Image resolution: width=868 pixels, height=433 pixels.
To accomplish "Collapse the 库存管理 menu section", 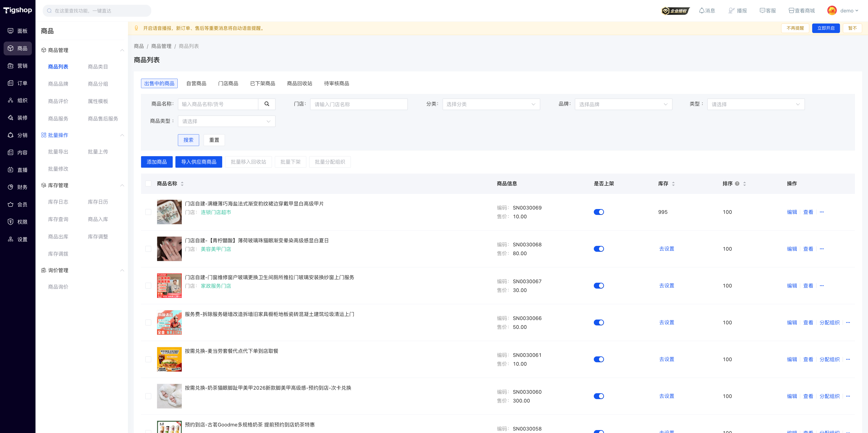I will [x=122, y=185].
